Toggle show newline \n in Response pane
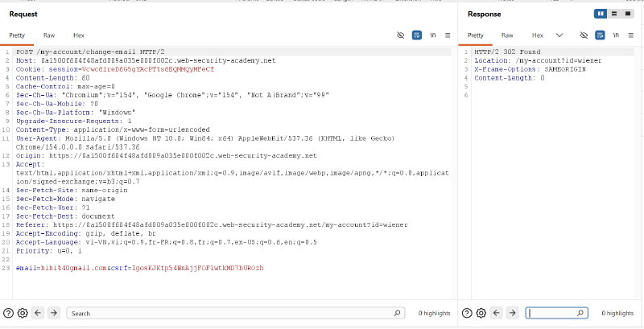 pyautogui.click(x=616, y=35)
